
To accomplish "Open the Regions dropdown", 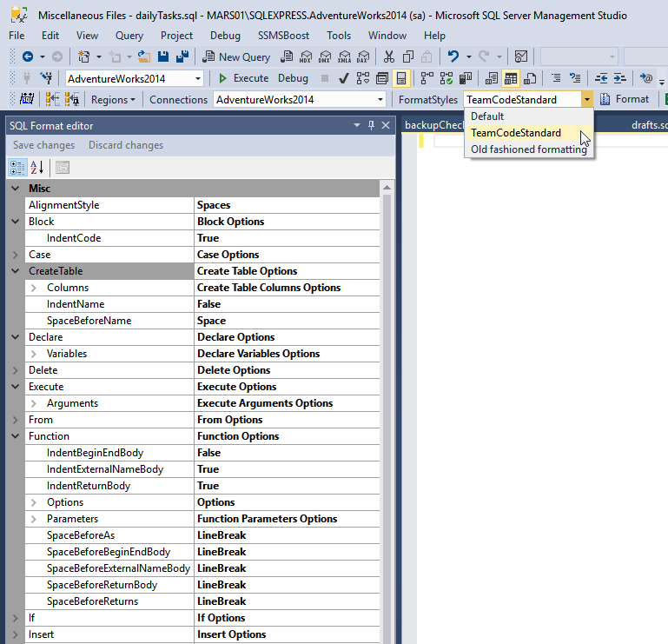I will click(x=113, y=99).
